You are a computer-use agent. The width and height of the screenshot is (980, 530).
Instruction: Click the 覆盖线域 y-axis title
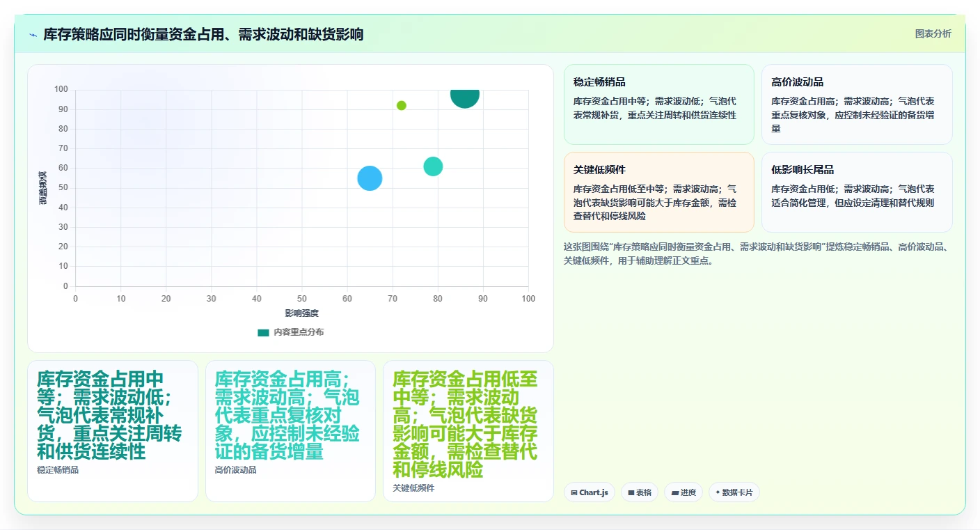click(x=42, y=188)
